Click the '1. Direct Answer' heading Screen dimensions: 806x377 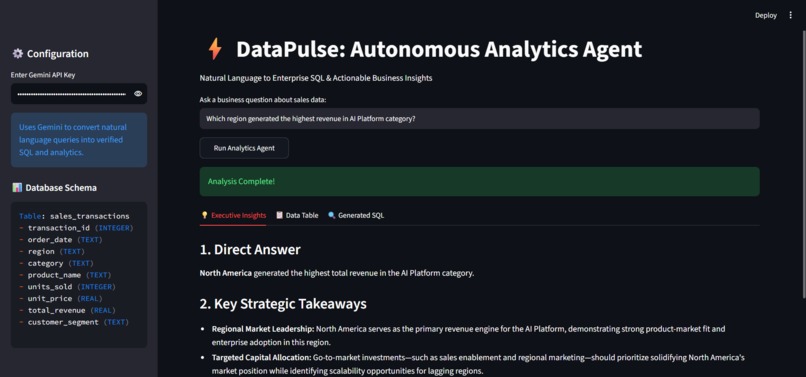tap(250, 249)
